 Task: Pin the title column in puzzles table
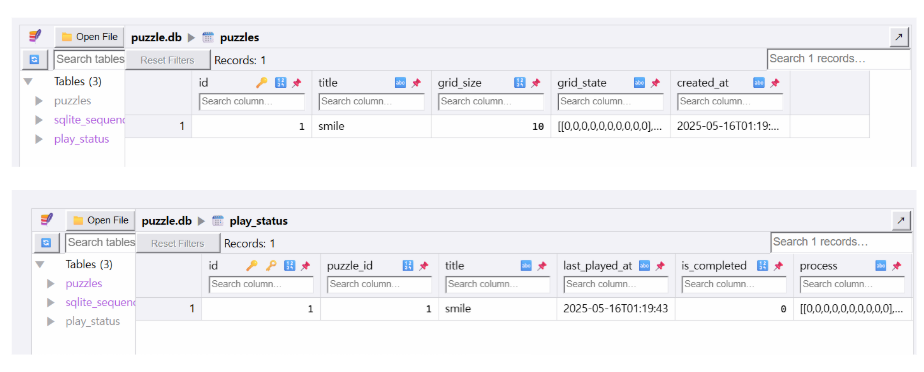(416, 83)
